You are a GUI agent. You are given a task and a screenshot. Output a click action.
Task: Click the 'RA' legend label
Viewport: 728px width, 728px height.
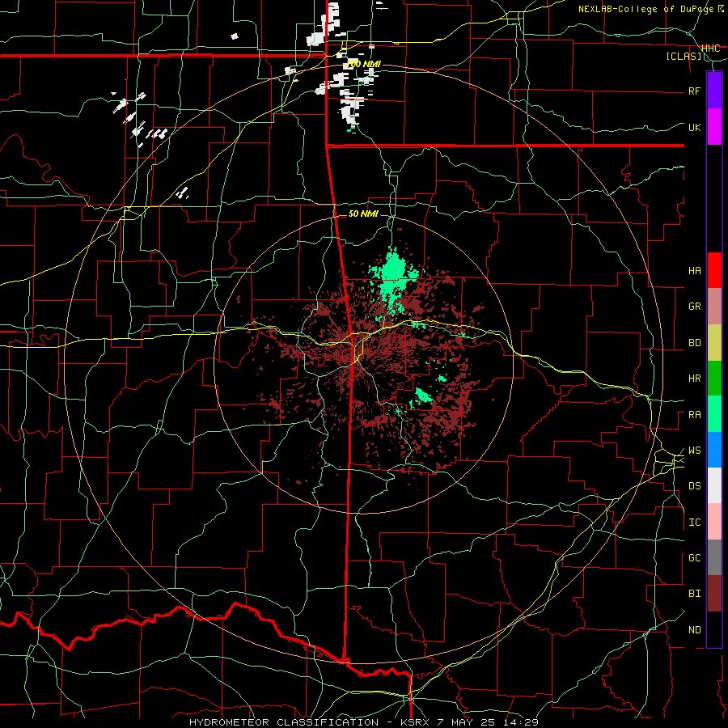[694, 415]
